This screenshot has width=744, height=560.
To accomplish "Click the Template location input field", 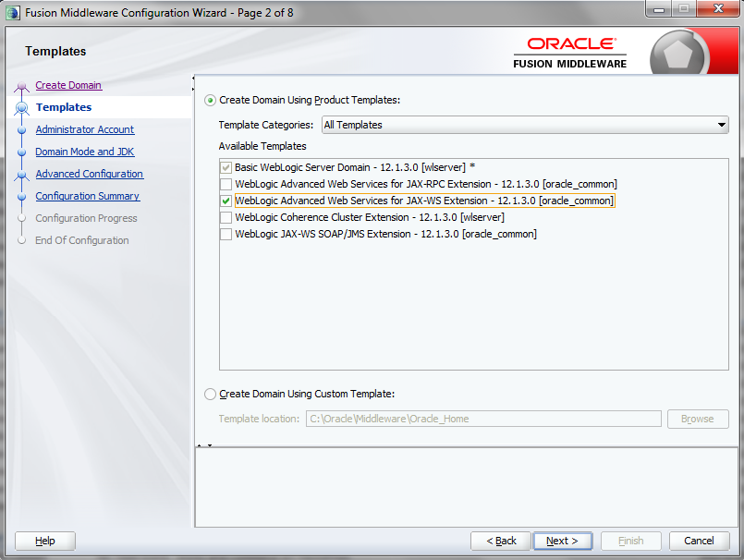I will (482, 419).
